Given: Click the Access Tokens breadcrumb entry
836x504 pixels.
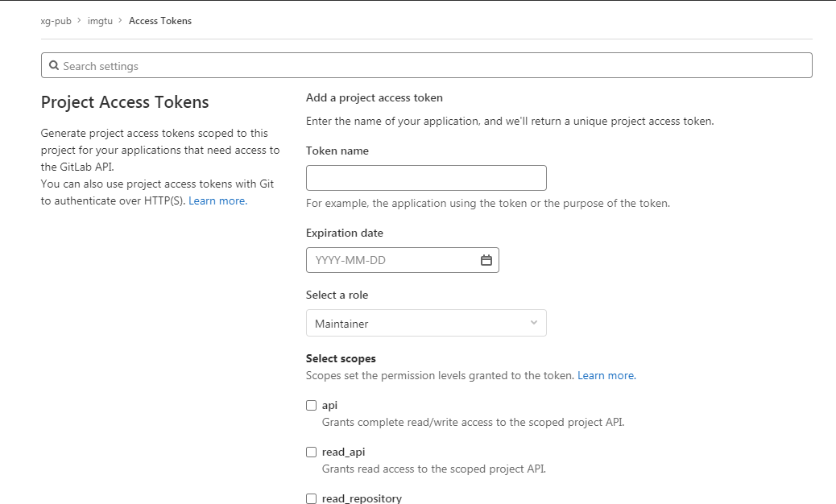Looking at the screenshot, I should (160, 20).
